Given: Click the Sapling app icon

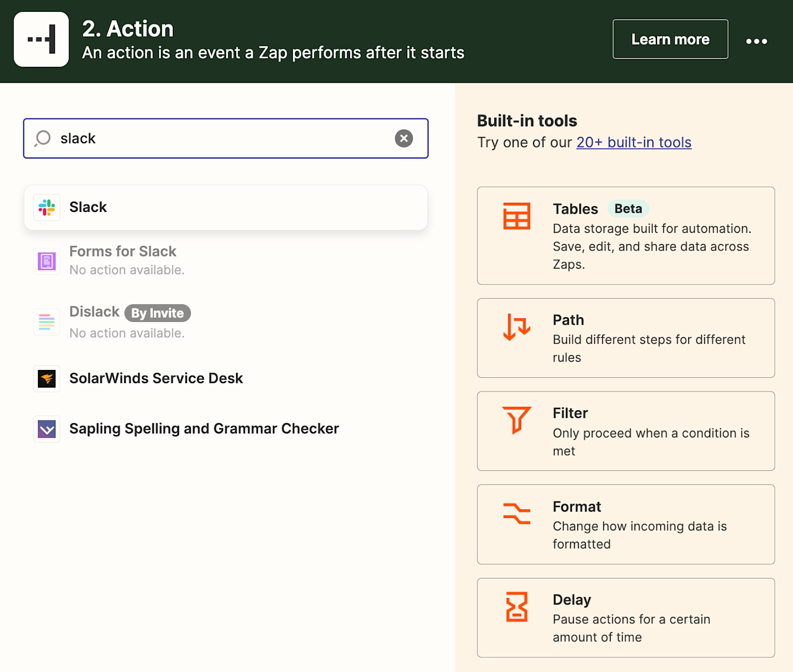Looking at the screenshot, I should 47,429.
